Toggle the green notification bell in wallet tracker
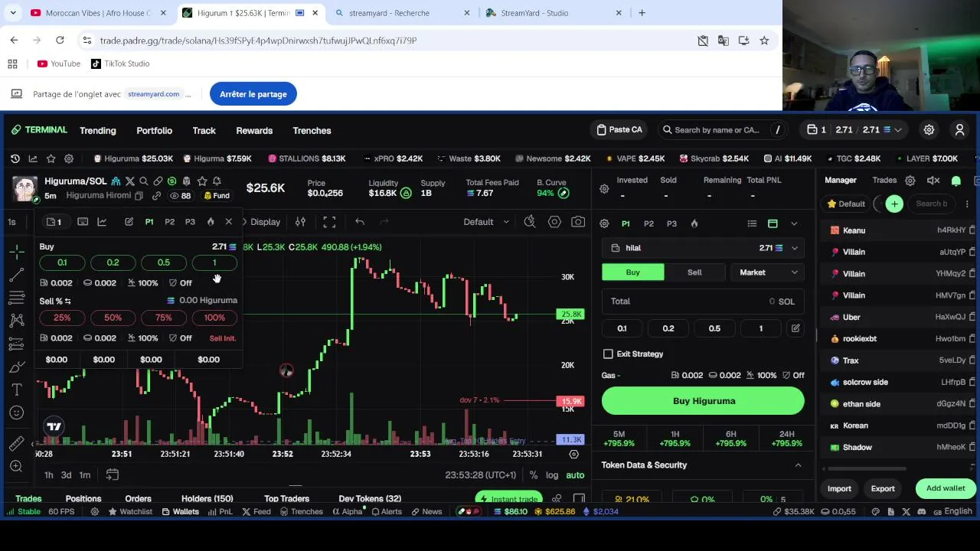980x551 pixels. click(x=956, y=181)
